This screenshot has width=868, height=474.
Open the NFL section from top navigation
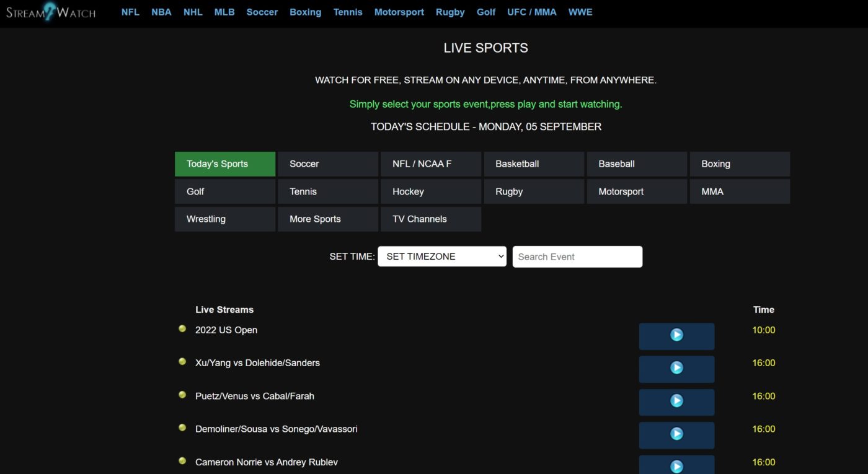(130, 12)
